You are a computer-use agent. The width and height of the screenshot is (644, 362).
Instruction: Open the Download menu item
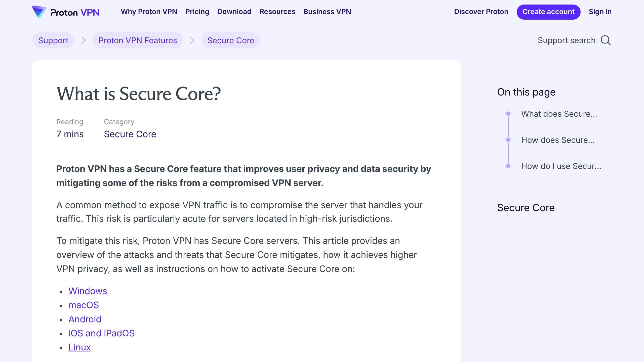[x=234, y=12]
